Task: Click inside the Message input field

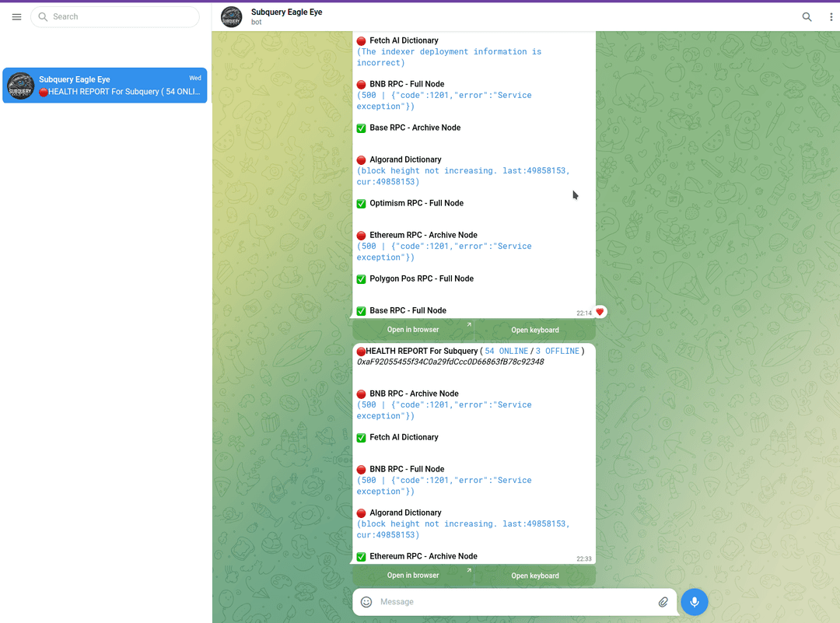Action: [x=467, y=601]
